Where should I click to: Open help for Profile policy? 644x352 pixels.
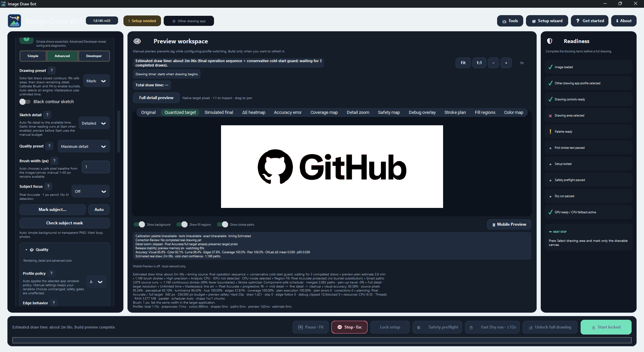(x=51, y=273)
